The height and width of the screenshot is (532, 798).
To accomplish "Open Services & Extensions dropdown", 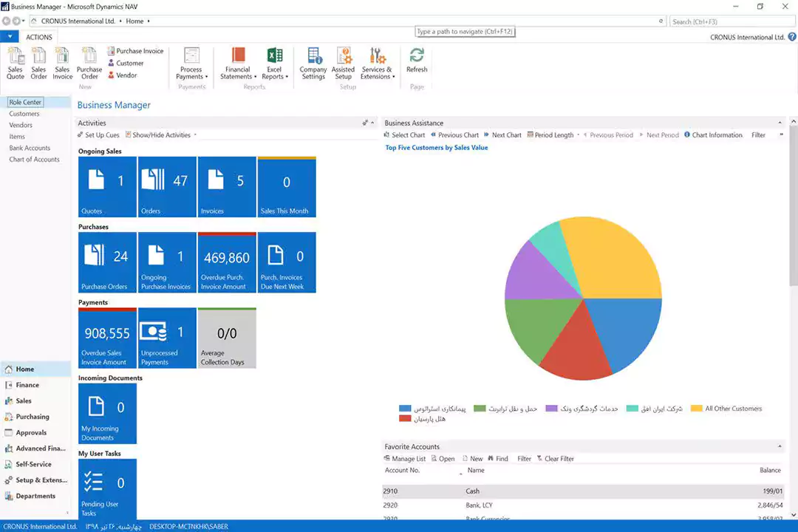I will (x=378, y=63).
